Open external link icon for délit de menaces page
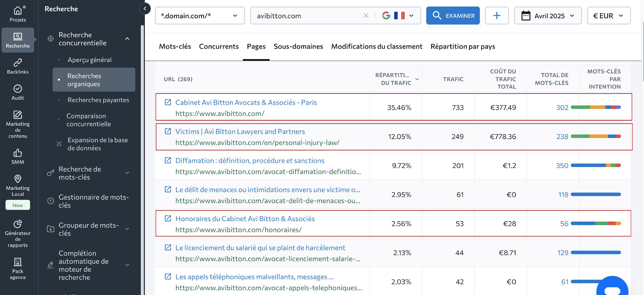 (x=168, y=189)
